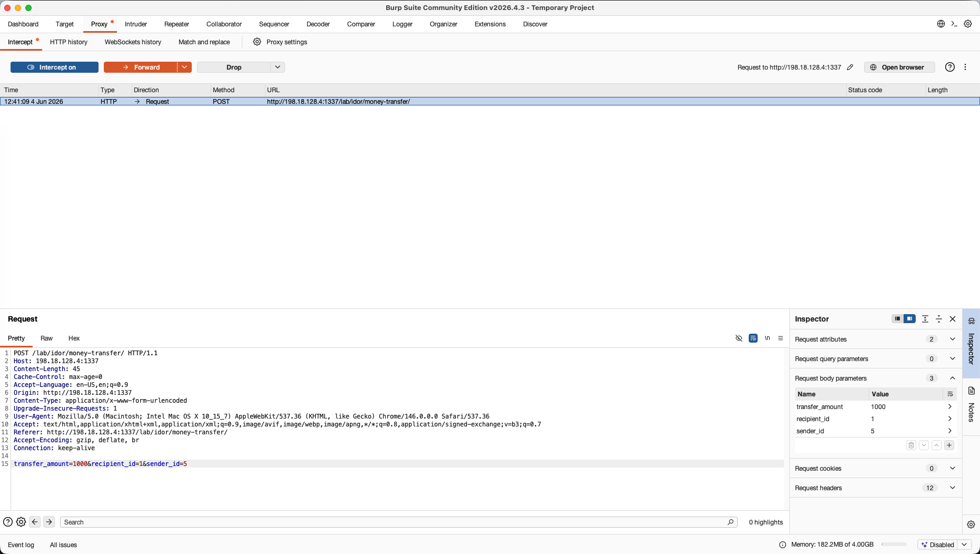This screenshot has height=554, width=980.
Task: Open the Drop button dropdown arrow
Action: [x=278, y=67]
